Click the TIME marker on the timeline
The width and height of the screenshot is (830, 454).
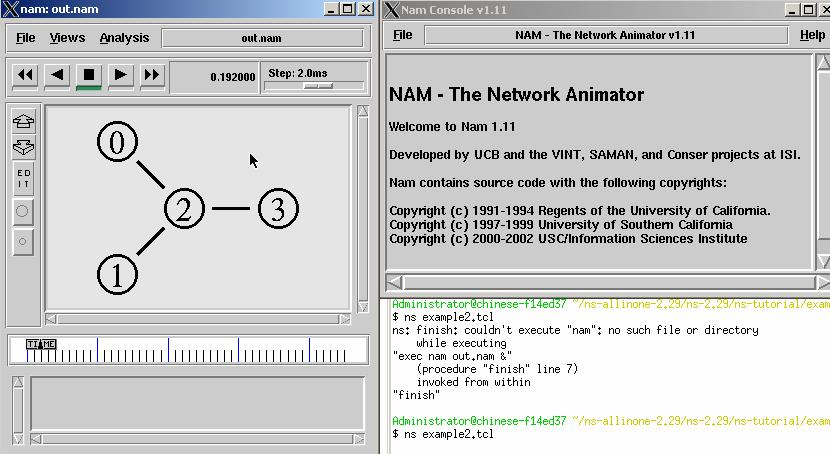41,344
